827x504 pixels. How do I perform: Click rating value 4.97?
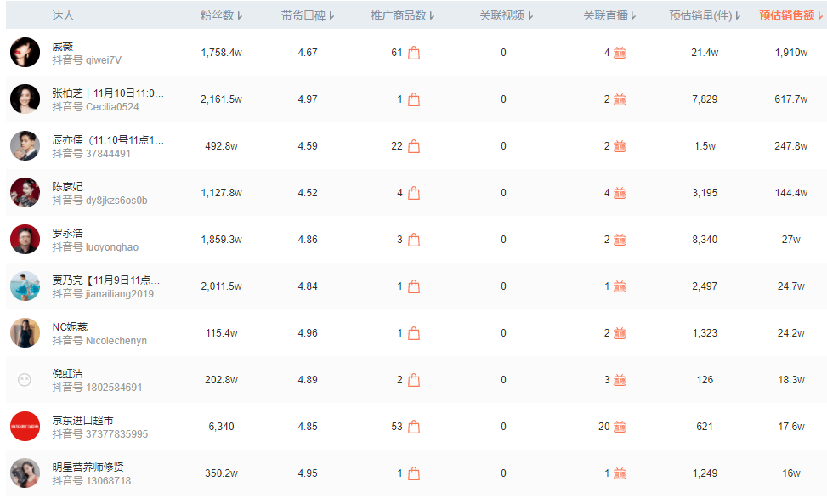(x=308, y=99)
